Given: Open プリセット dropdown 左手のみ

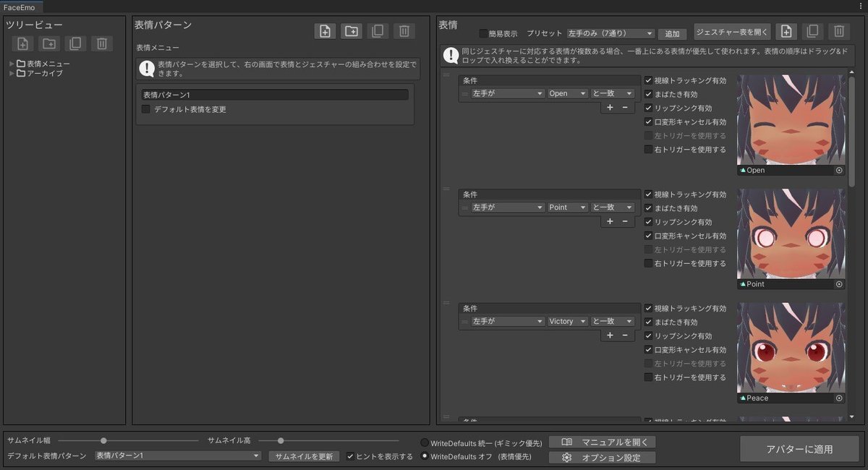Looking at the screenshot, I should 610,33.
